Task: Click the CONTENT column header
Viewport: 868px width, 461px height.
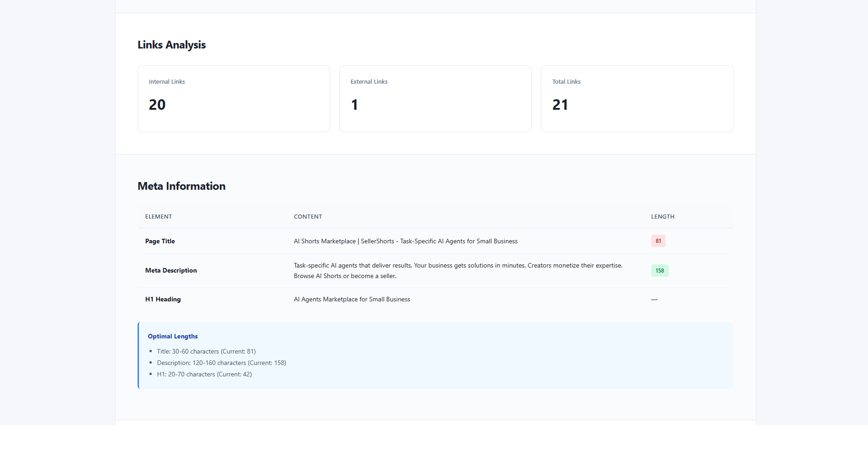Action: (308, 217)
